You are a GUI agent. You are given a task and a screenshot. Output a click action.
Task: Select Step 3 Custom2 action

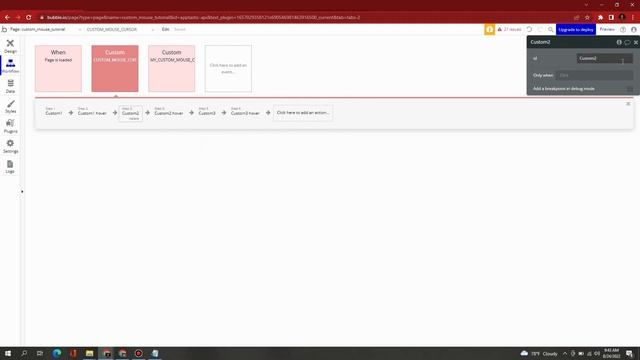coord(131,113)
